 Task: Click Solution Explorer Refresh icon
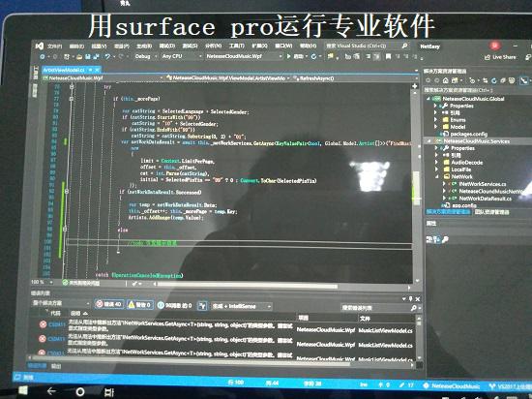pos(493,80)
